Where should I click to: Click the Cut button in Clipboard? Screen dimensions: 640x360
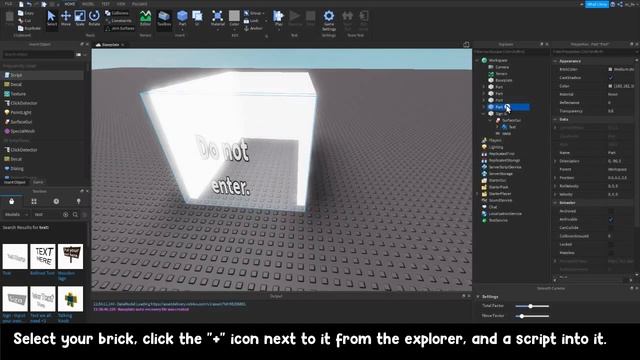coord(25,20)
